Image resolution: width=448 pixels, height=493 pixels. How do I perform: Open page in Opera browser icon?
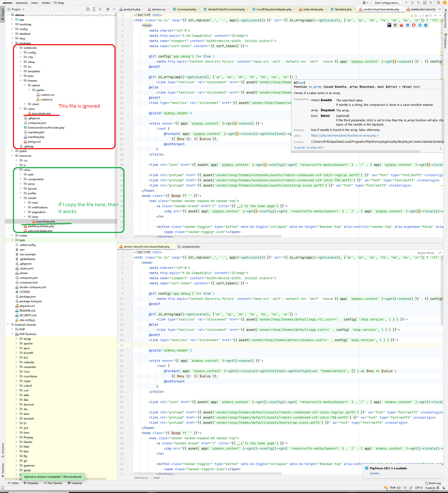(414, 25)
